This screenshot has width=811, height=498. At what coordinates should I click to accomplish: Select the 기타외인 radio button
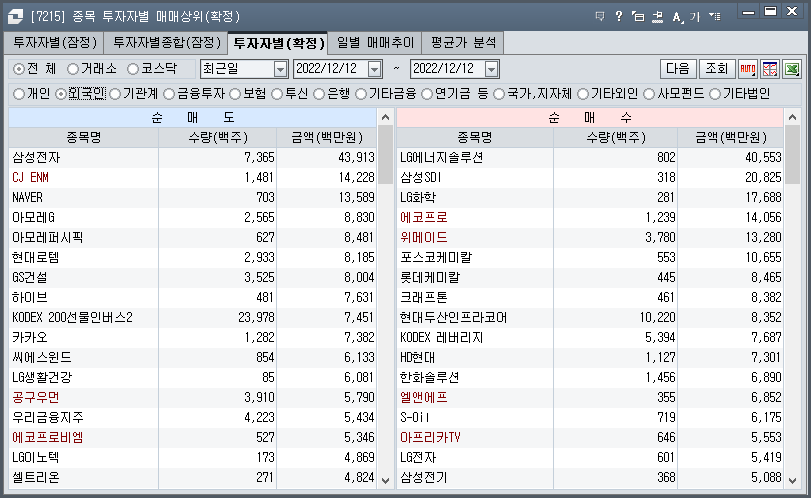click(x=583, y=94)
